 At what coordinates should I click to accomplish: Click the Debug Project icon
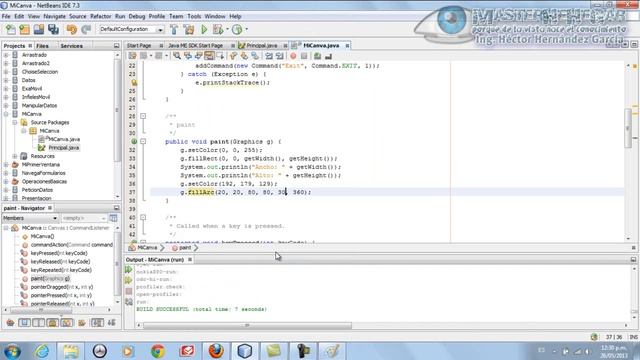(x=218, y=29)
